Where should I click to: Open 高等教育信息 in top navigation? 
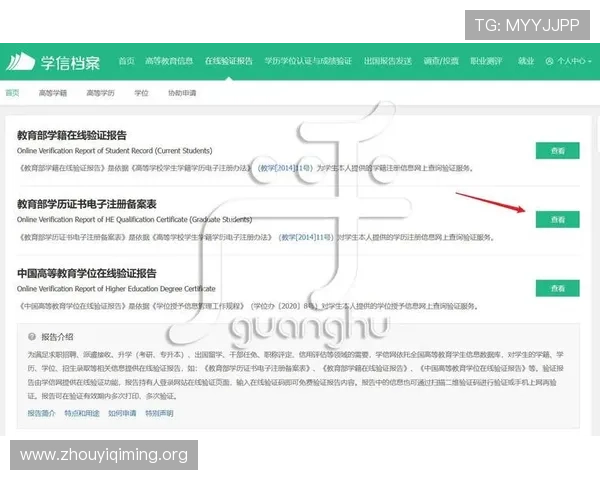pos(169,61)
